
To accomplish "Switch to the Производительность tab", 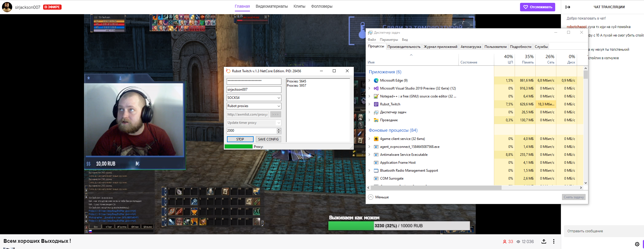I will pyautogui.click(x=404, y=47).
